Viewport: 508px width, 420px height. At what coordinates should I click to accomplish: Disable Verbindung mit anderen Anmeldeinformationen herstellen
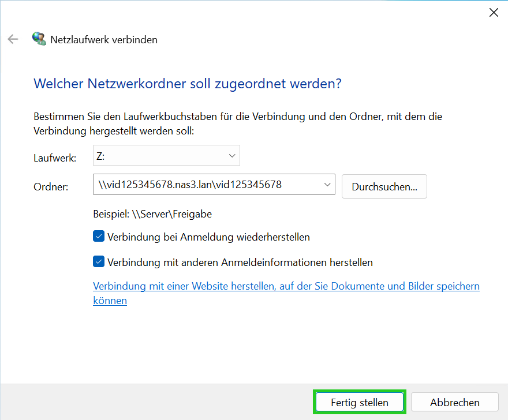coord(98,261)
